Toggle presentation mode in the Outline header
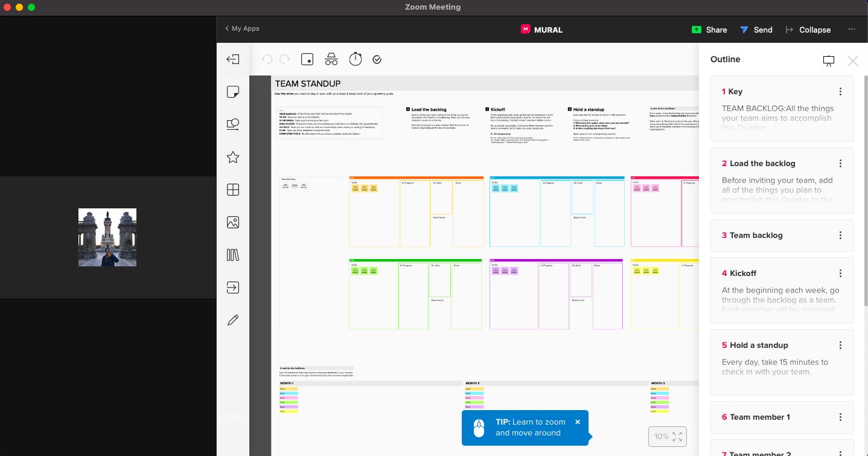The height and width of the screenshot is (456, 868). 828,60
